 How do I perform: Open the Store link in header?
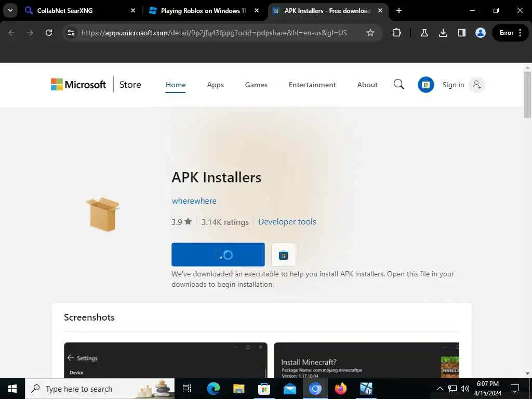[x=130, y=85]
